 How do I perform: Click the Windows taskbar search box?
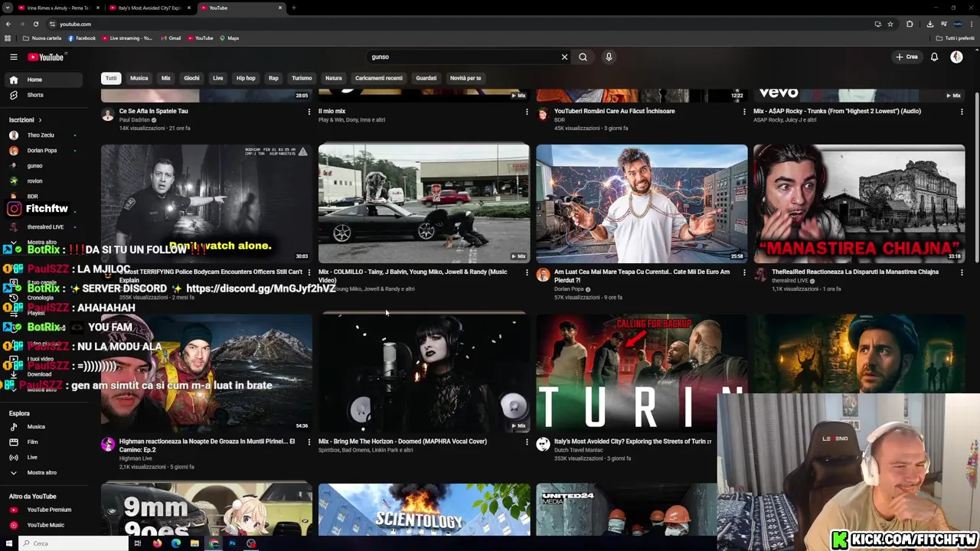tap(74, 543)
